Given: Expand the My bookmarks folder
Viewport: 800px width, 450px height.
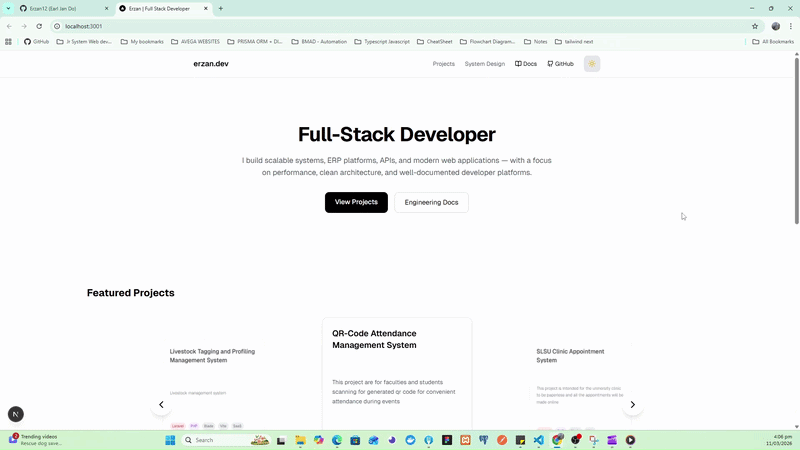Looking at the screenshot, I should click(142, 42).
